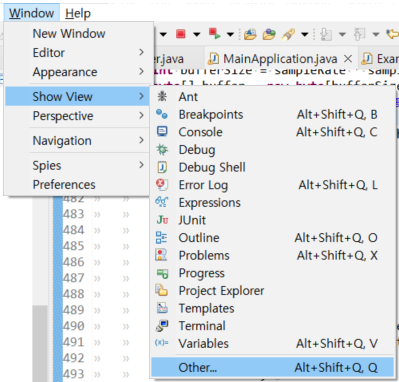Click the red Terminate toolbar button

click(181, 34)
